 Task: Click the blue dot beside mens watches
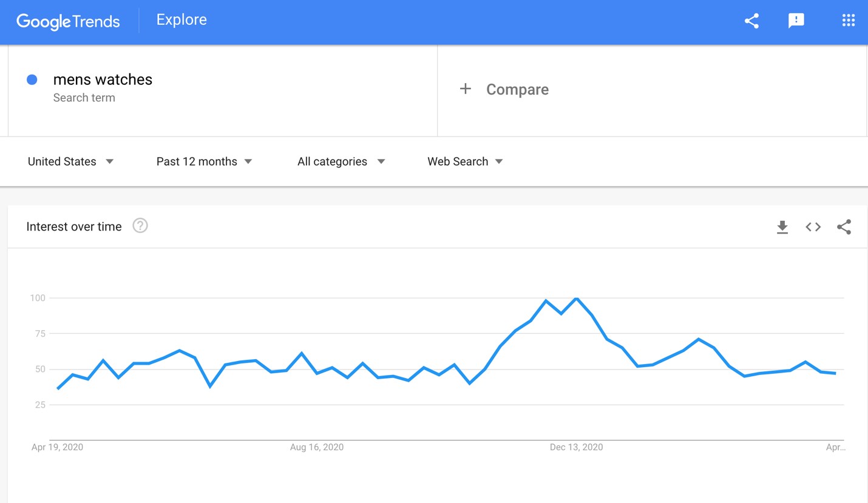(32, 79)
